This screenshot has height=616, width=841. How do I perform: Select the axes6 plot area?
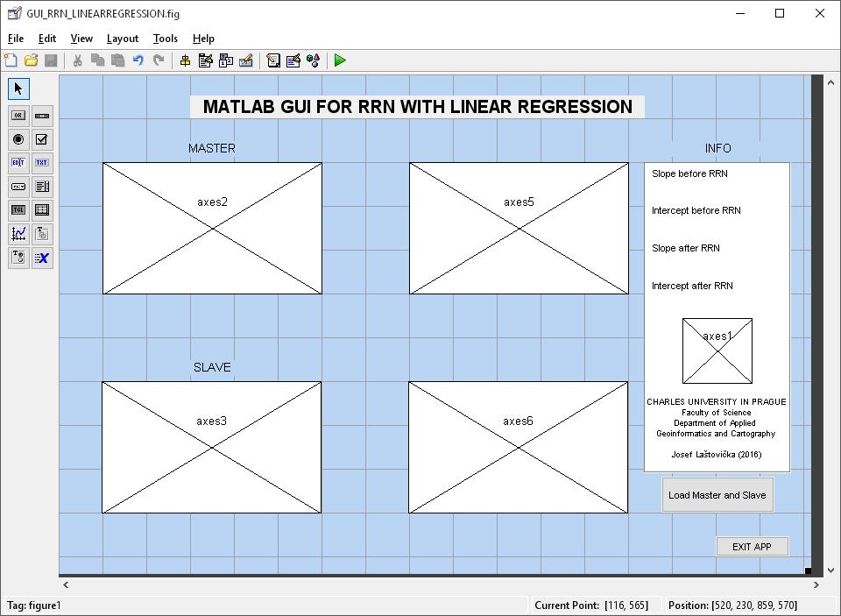tap(518, 448)
